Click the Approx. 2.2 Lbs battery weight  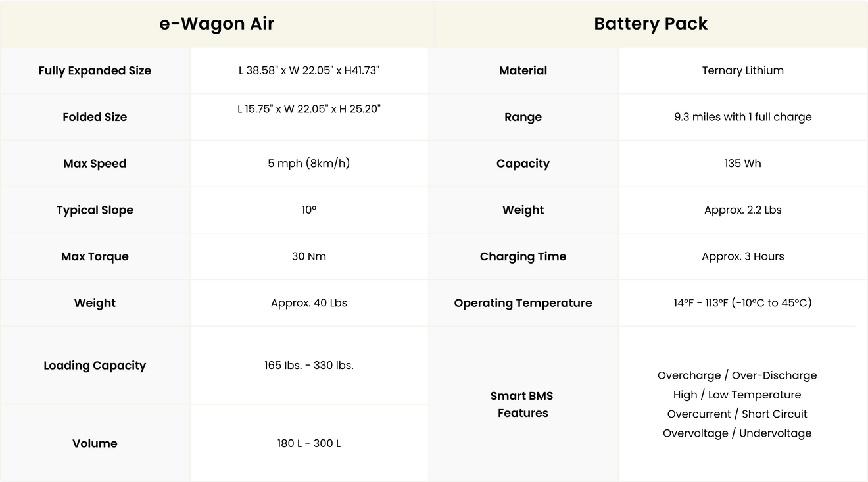coord(742,210)
